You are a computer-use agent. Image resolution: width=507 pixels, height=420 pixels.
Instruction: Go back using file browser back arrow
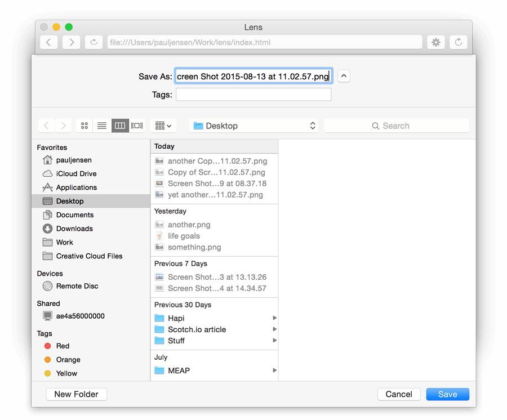[x=47, y=126]
